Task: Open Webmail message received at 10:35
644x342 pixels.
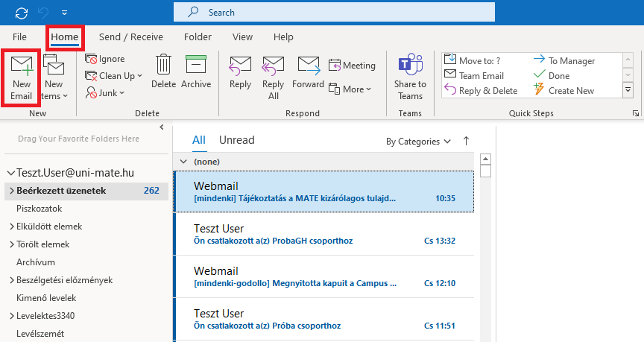Action: pos(324,191)
